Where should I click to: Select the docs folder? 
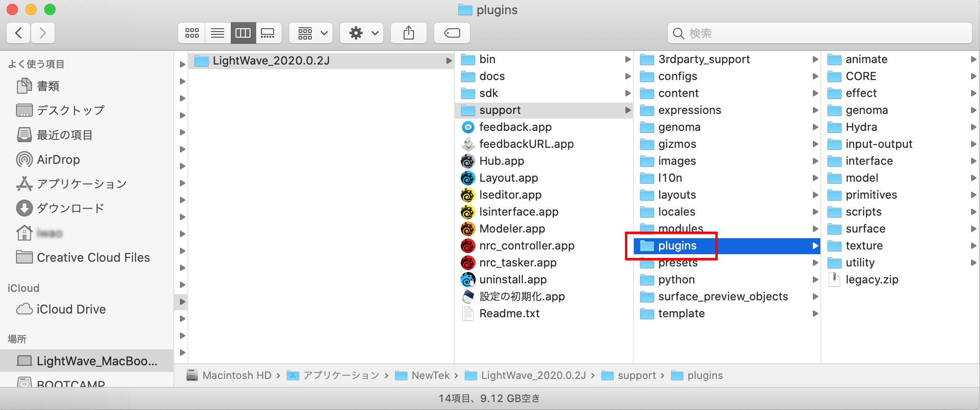(544, 76)
